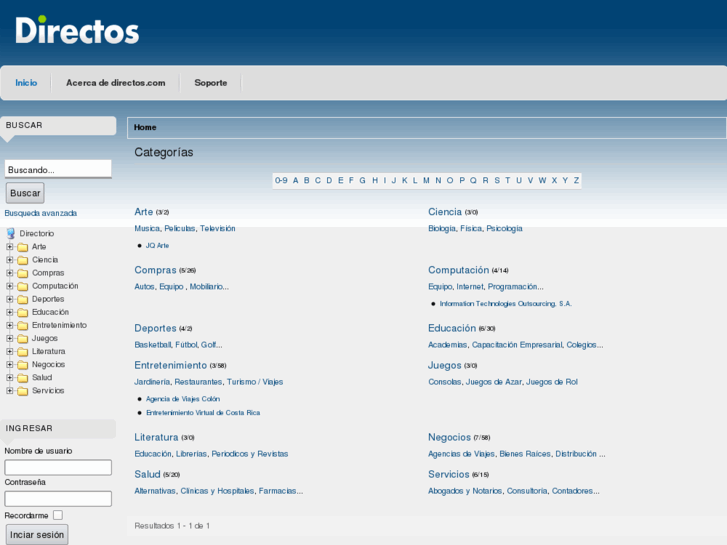The height and width of the screenshot is (545, 727).
Task: Open the Educación category heading
Action: coord(452,328)
